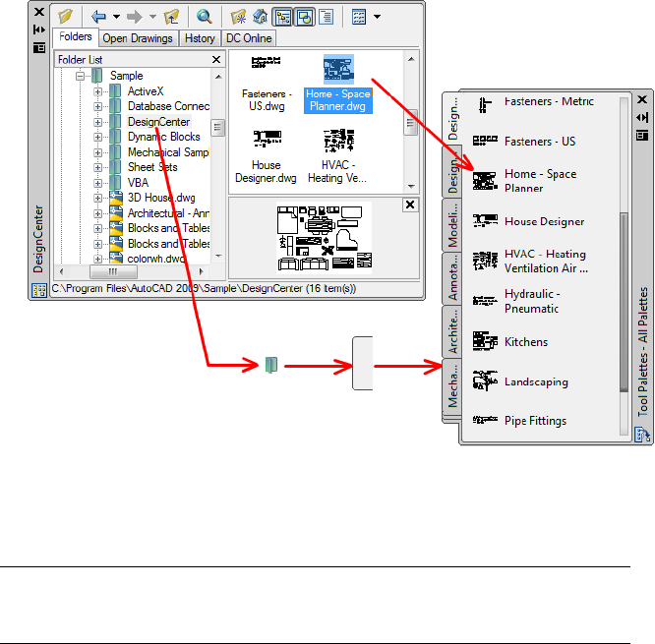Viewport: 655px width, 644px height.
Task: Select the House Designer.dwg thumbnail
Action: (267, 156)
